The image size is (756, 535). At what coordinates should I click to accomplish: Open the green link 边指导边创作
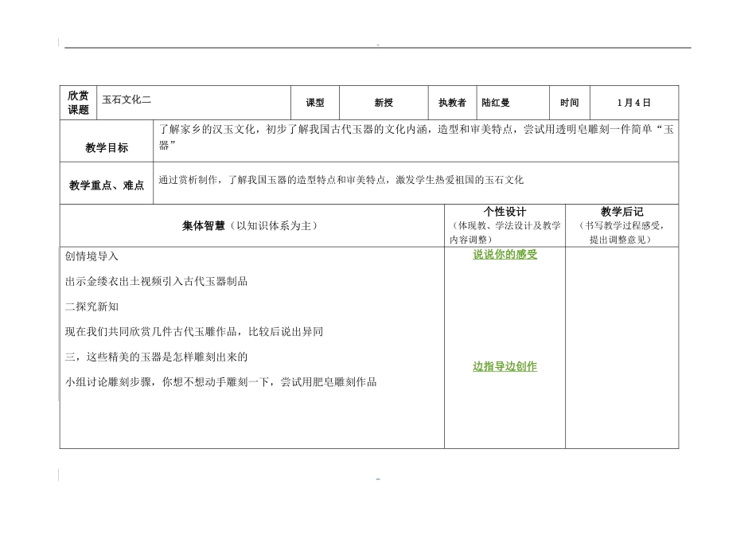(505, 366)
